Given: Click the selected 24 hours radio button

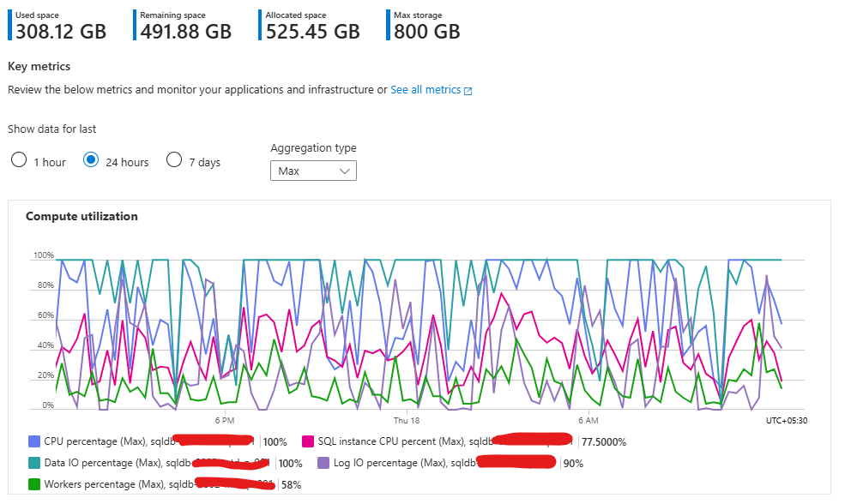Looking at the screenshot, I should coord(93,160).
